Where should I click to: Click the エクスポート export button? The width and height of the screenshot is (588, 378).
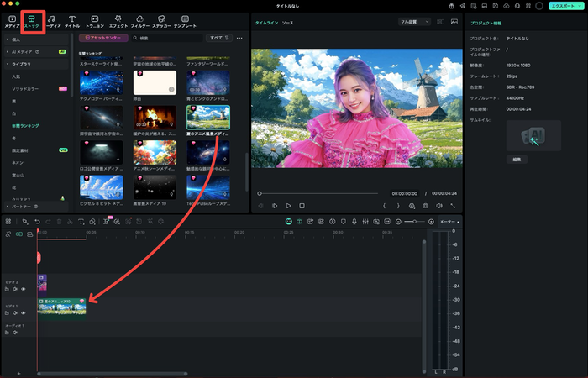click(564, 6)
